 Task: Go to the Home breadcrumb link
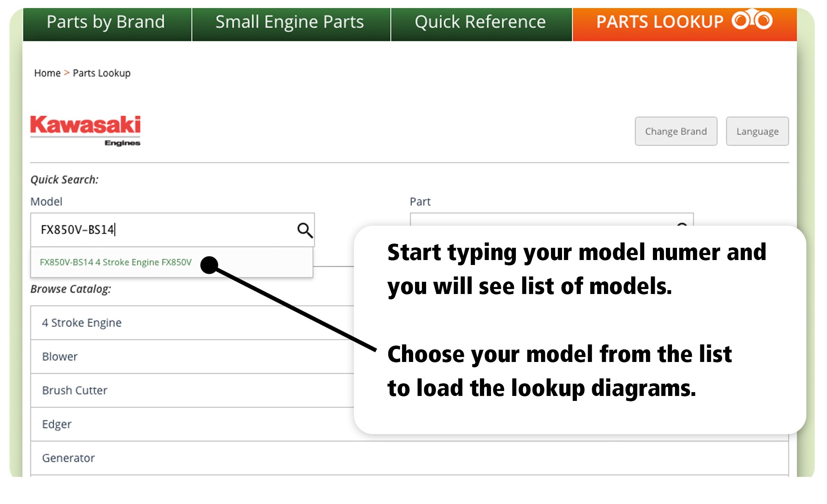click(47, 73)
